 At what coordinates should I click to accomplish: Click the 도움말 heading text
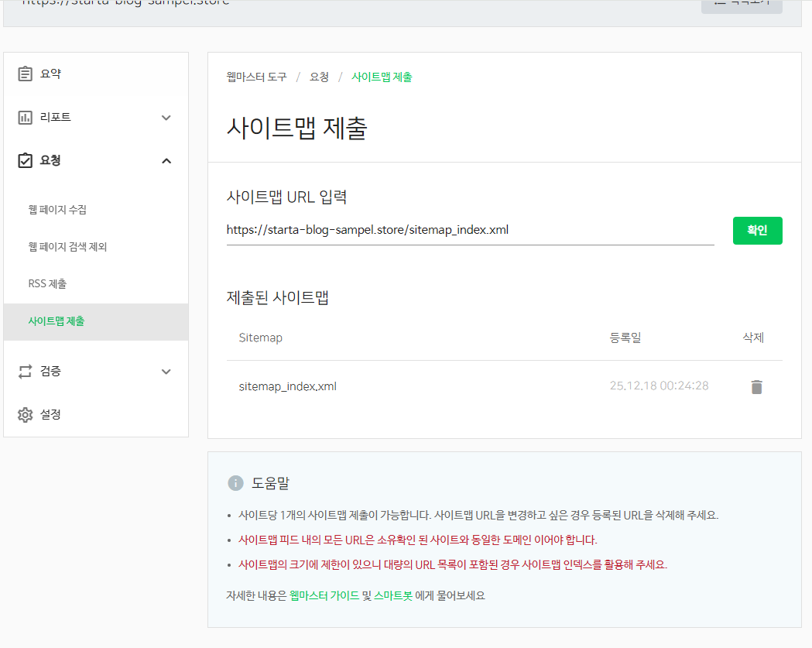[x=270, y=483]
